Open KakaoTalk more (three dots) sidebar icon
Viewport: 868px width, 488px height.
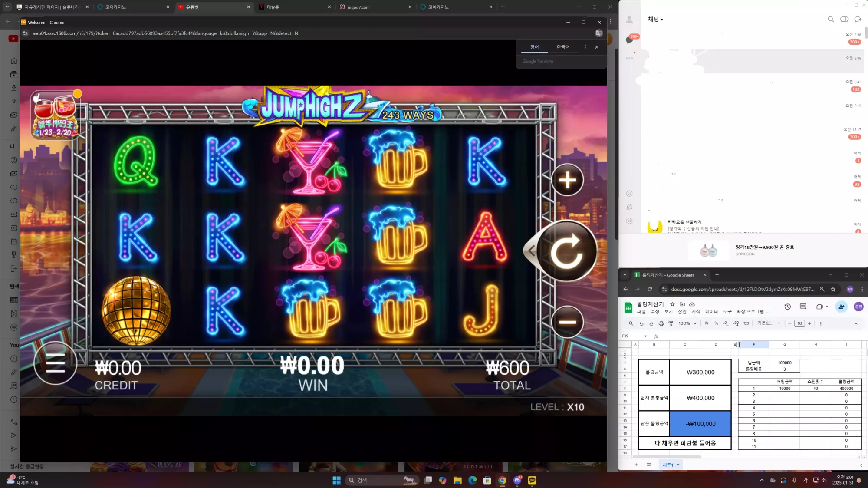pyautogui.click(x=629, y=58)
